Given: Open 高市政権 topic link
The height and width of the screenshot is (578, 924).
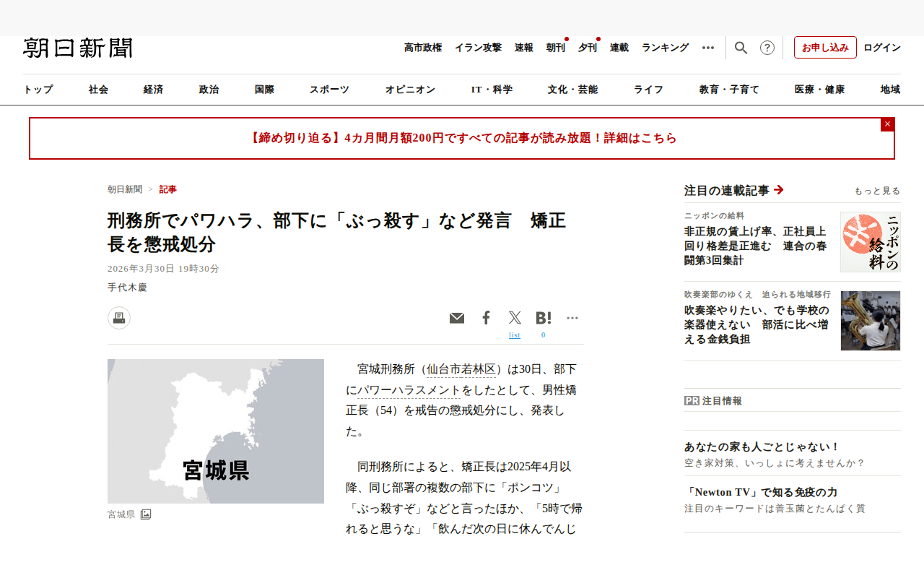Looking at the screenshot, I should (x=423, y=48).
